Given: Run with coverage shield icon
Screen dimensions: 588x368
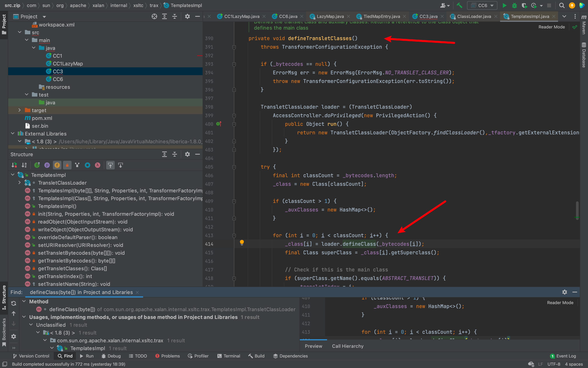Looking at the screenshot, I should 524,5.
